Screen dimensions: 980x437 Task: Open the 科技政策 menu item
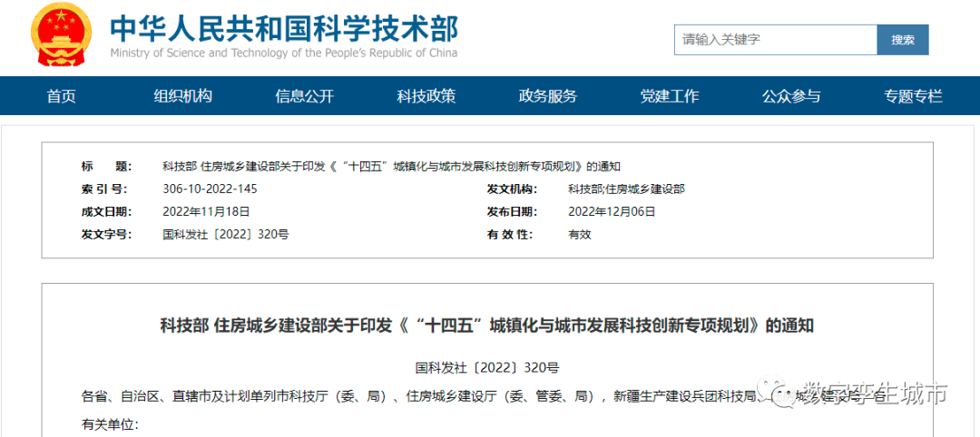(x=426, y=96)
